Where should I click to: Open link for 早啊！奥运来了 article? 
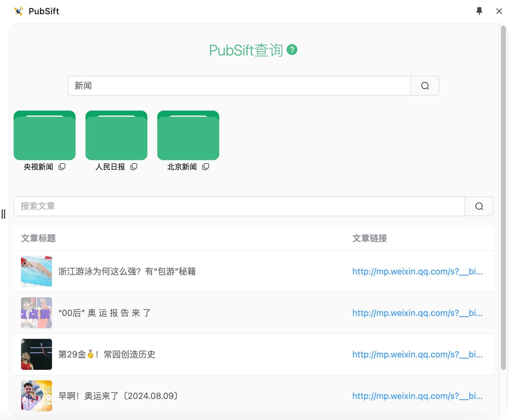417,396
